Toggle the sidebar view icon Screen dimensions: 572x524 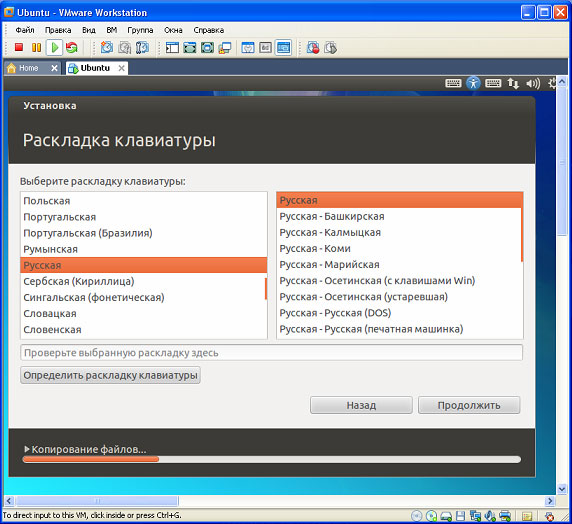pyautogui.click(x=172, y=47)
